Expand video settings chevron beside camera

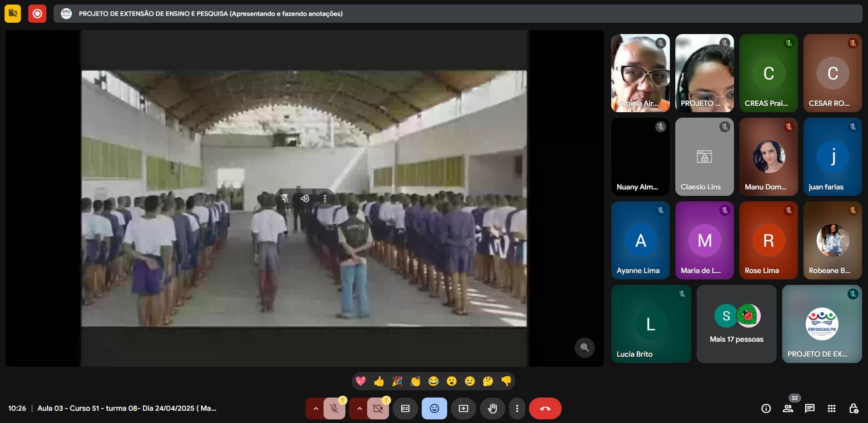pos(359,408)
